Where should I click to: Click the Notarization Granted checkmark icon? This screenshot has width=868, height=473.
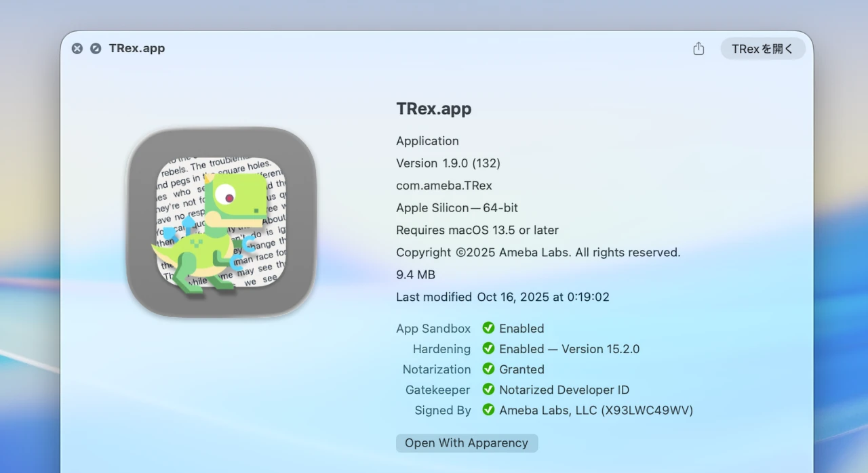click(489, 369)
